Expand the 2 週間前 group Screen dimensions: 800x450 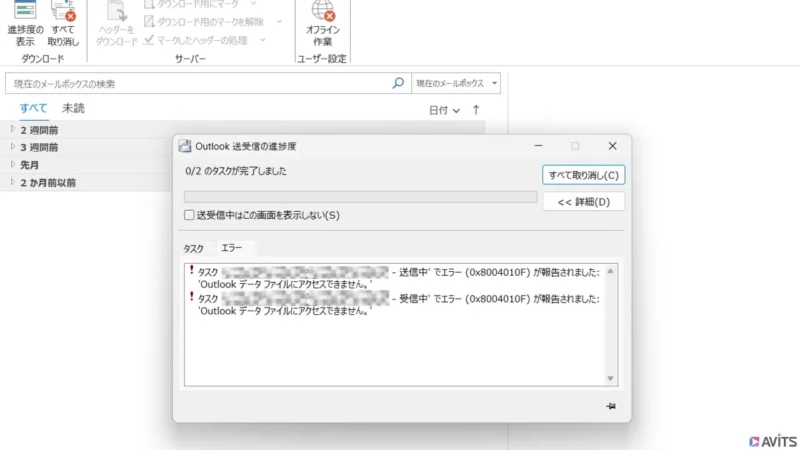pyautogui.click(x=13, y=130)
